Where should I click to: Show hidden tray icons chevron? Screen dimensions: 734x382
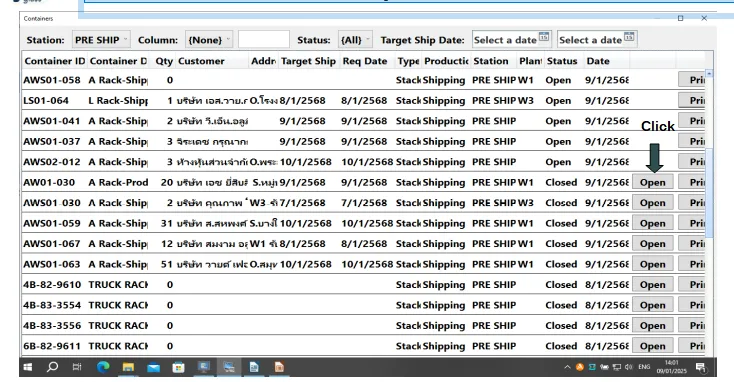click(567, 367)
